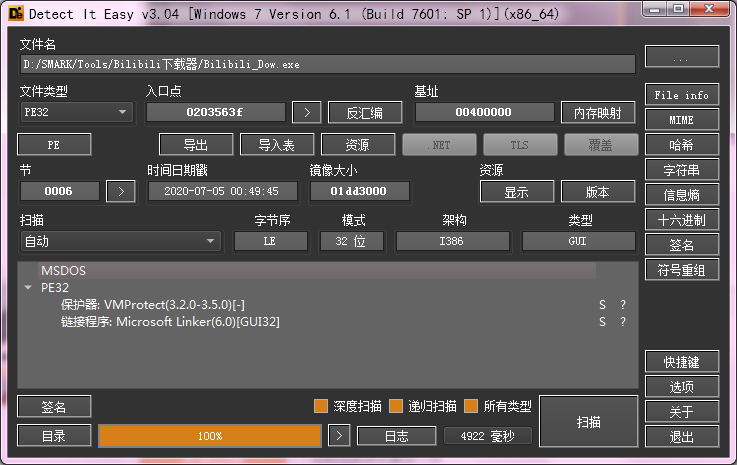Click the bottom-left 签名 button
This screenshot has width=737, height=465.
pos(54,407)
